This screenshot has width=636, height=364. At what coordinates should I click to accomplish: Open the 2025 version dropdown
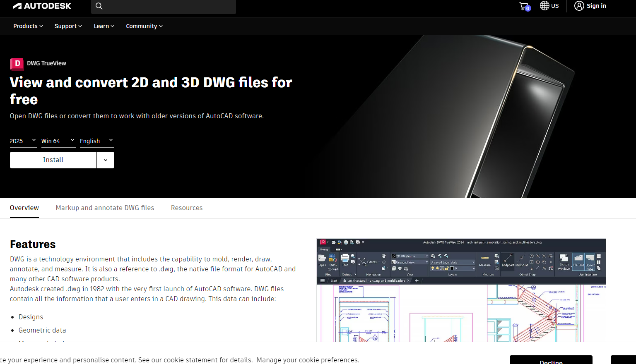[x=23, y=141]
